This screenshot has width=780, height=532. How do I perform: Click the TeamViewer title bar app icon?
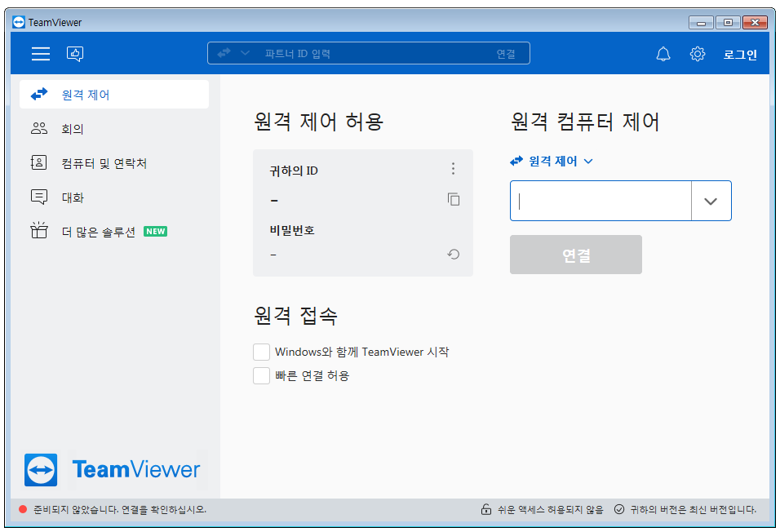19,22
